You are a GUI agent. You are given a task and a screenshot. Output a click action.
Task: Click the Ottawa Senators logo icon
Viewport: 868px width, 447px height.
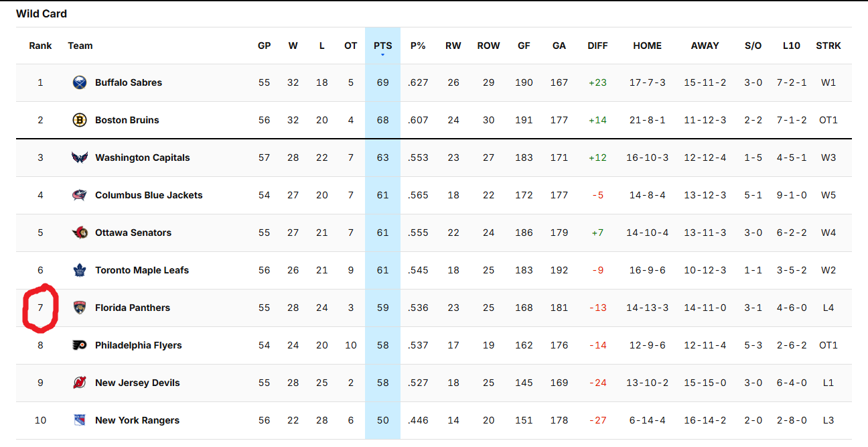click(x=80, y=233)
